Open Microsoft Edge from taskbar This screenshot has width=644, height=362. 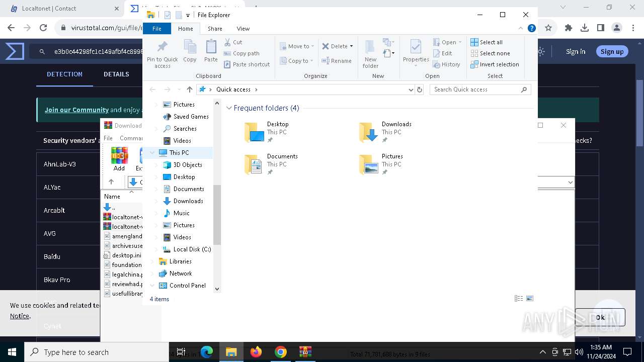point(207,352)
